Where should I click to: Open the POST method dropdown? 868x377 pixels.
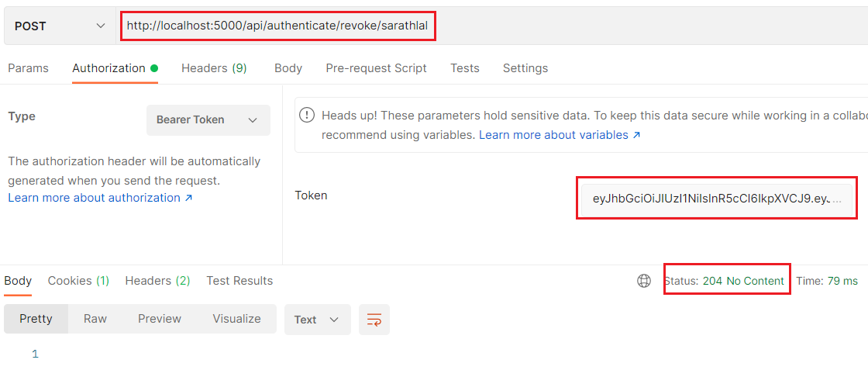pyautogui.click(x=59, y=26)
